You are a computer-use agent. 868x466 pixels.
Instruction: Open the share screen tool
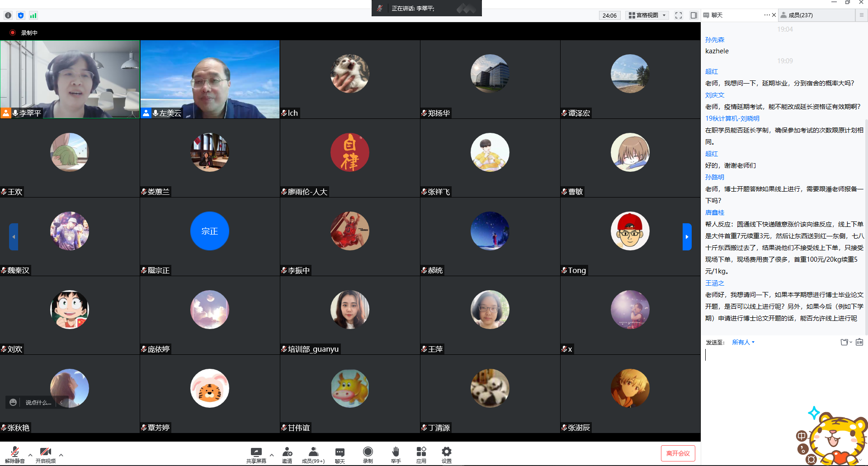256,454
